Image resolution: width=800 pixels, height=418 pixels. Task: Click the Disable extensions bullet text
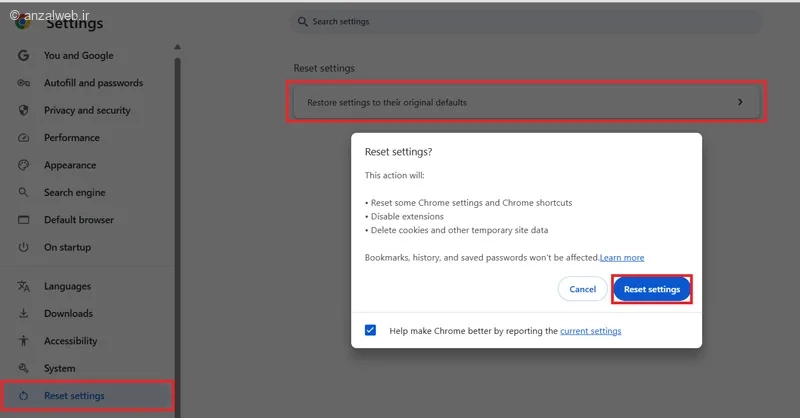[407, 216]
